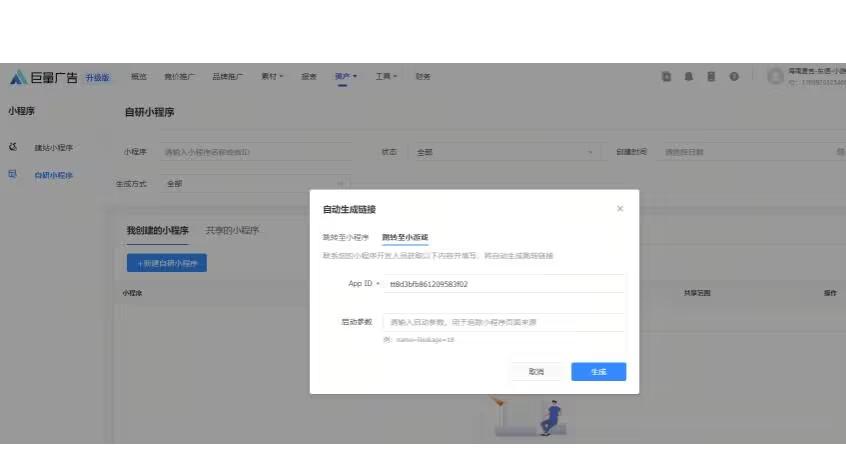Image resolution: width=846 pixels, height=472 pixels.
Task: Click the icon right of the bell
Action: 711,77
